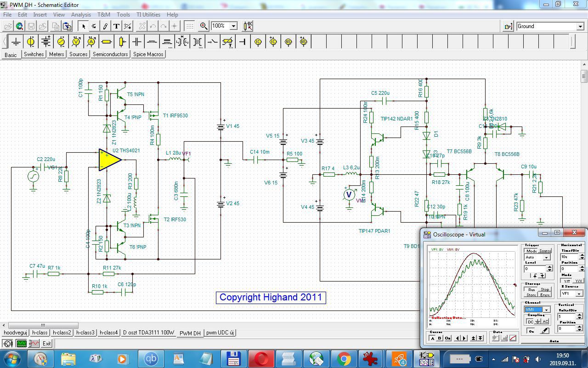Screen dimensions: 588x368
Task: Switch to the Semiconductors component tab
Action: coord(110,54)
